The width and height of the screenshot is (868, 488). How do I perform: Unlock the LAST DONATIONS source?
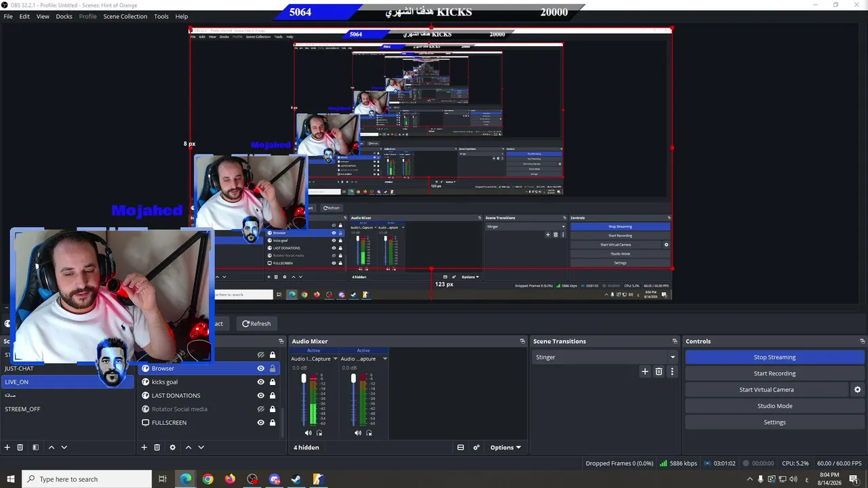click(273, 396)
